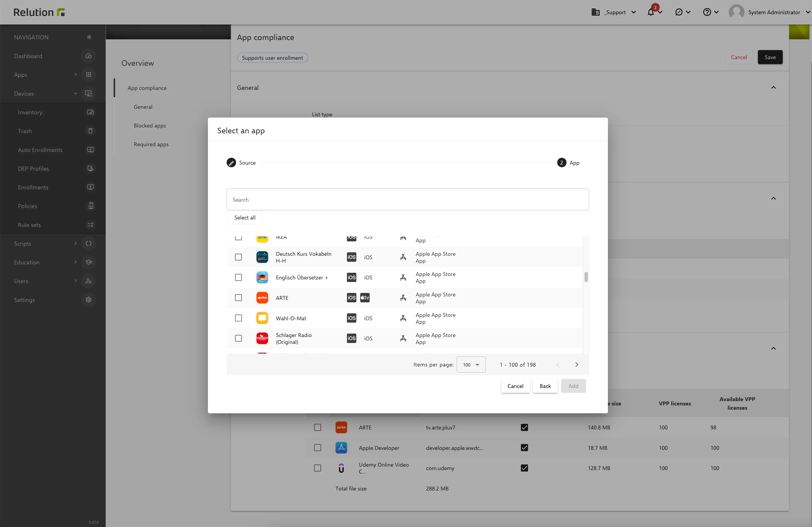Viewport: 812px width, 527px height.
Task: Open notifications bell showing 2 alerts
Action: [651, 12]
